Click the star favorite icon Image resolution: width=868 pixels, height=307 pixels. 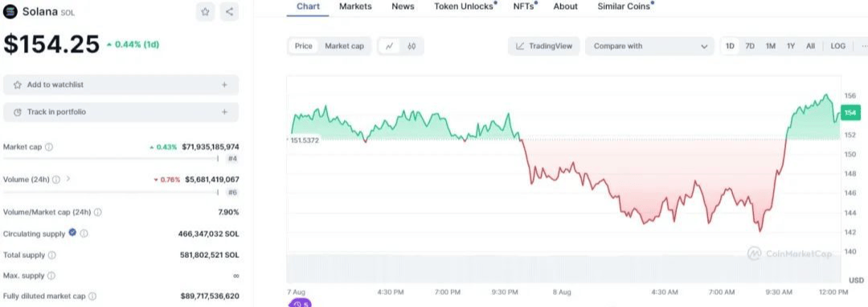point(206,11)
